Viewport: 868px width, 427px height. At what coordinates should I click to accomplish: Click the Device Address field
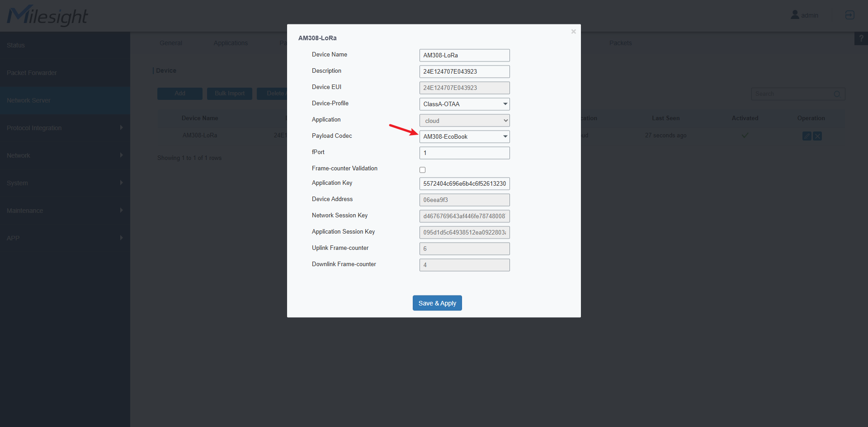pos(464,200)
